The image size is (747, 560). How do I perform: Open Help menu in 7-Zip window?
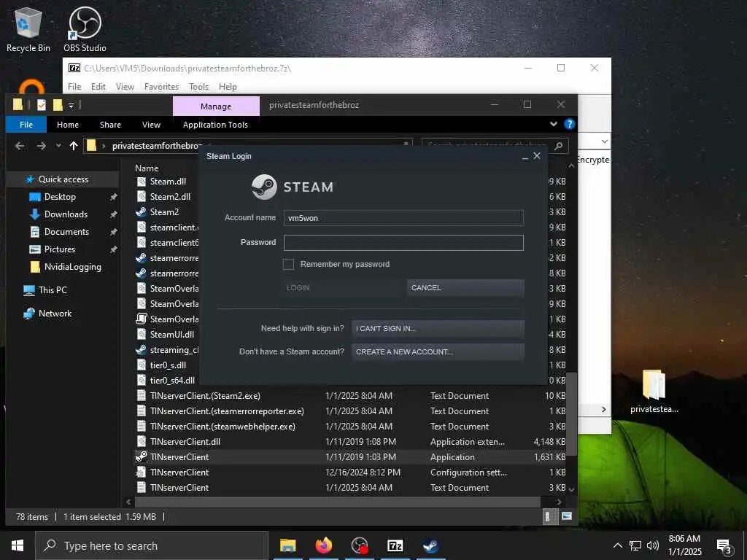pos(228,87)
